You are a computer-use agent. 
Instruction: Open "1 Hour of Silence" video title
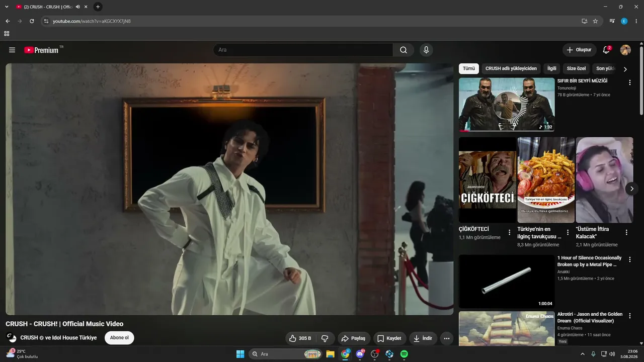[x=590, y=261]
